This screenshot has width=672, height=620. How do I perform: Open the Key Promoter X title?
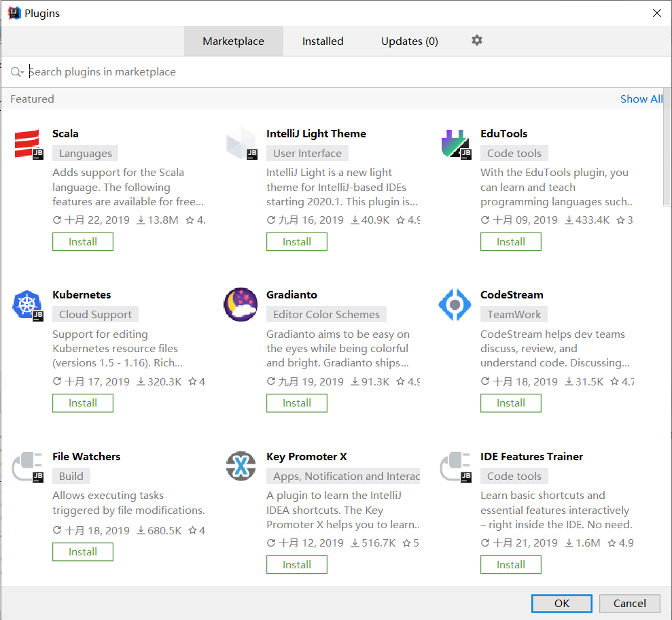tap(306, 457)
